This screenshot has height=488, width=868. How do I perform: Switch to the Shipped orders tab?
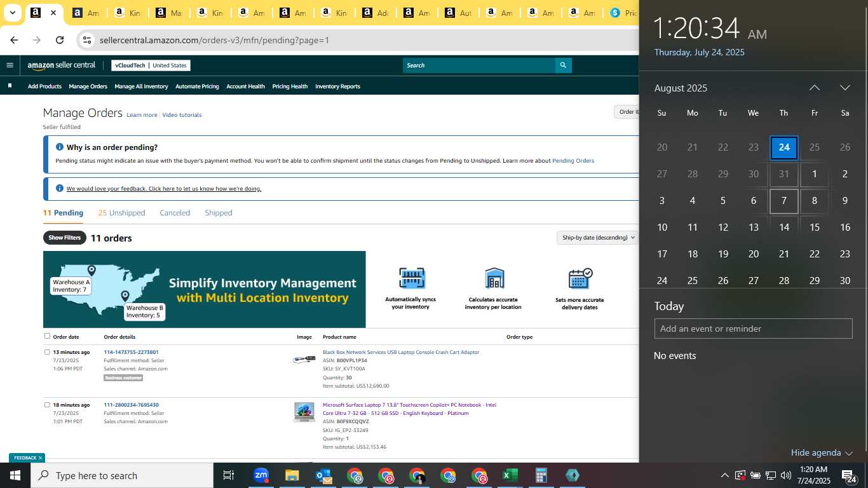[x=219, y=213]
